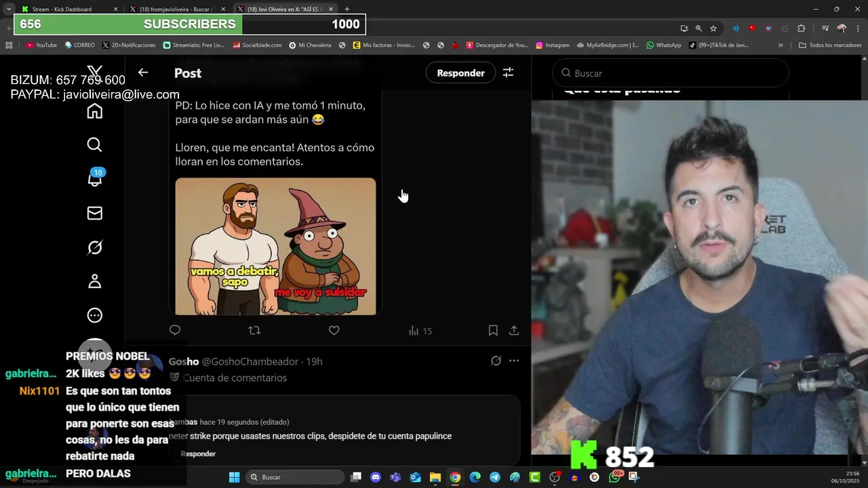Click the reply comment icon under post
The height and width of the screenshot is (488, 868).
175,330
